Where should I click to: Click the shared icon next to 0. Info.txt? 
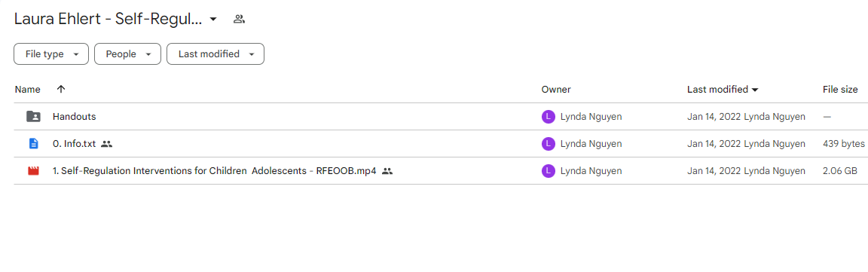click(106, 144)
